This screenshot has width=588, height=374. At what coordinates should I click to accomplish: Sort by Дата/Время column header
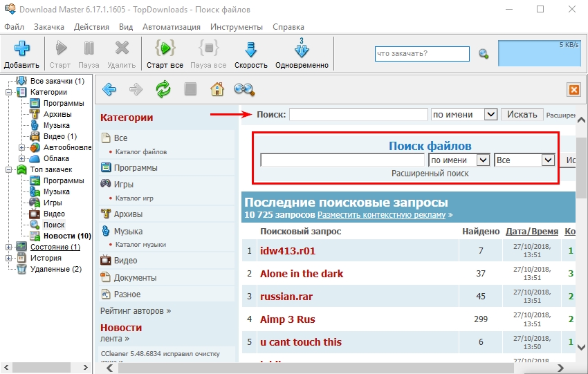pos(532,232)
